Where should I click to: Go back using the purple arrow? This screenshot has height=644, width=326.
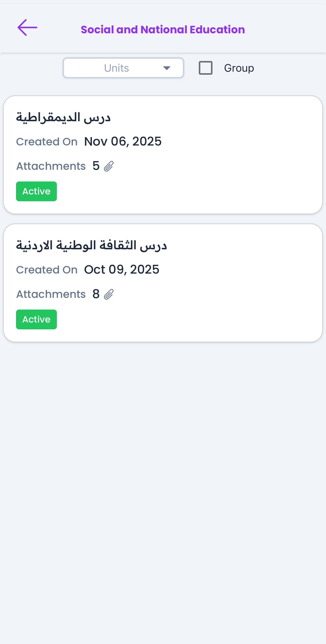tap(27, 28)
